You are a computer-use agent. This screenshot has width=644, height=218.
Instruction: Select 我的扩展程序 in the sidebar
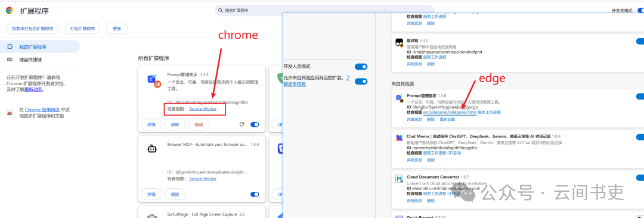40,47
